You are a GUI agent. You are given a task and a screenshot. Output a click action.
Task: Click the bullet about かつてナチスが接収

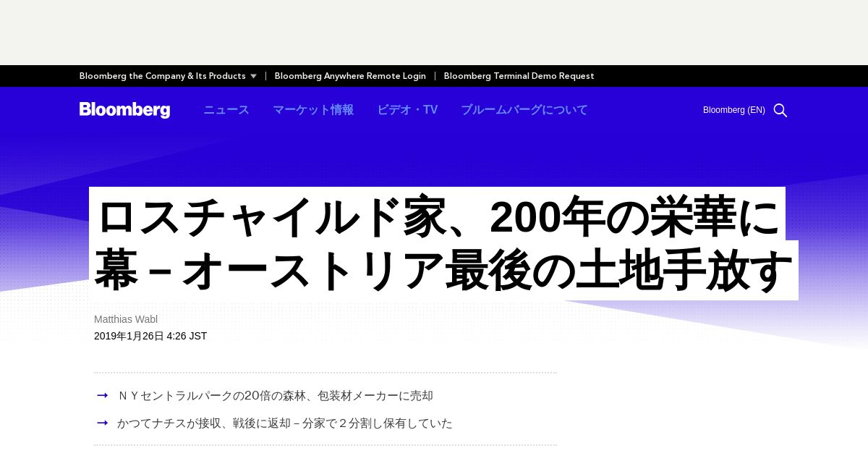(285, 423)
